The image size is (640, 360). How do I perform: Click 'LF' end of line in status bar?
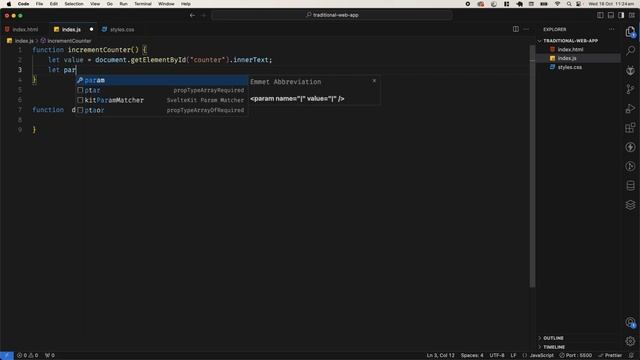(x=513, y=356)
